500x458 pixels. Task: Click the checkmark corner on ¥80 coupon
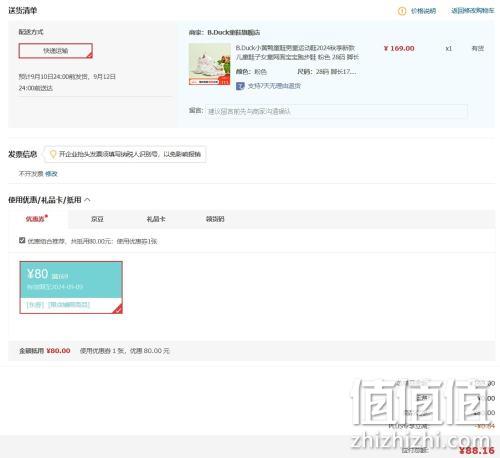point(118,309)
